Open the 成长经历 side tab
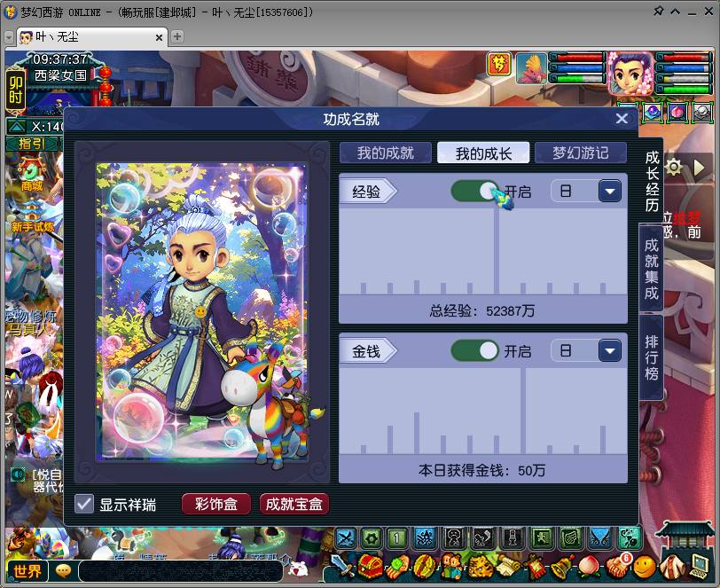The width and height of the screenshot is (720, 588). coord(651,181)
